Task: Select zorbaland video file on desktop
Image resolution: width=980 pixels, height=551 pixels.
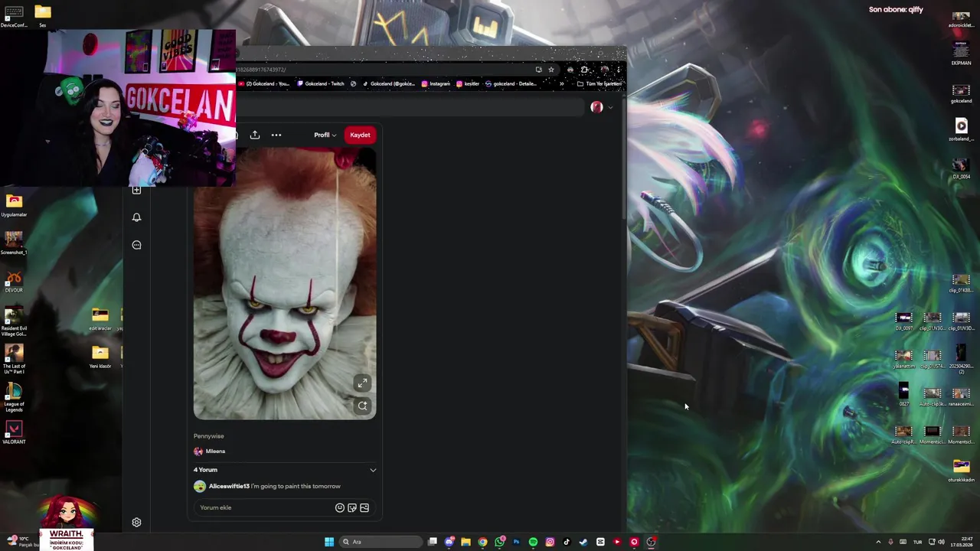Action: pos(961,129)
